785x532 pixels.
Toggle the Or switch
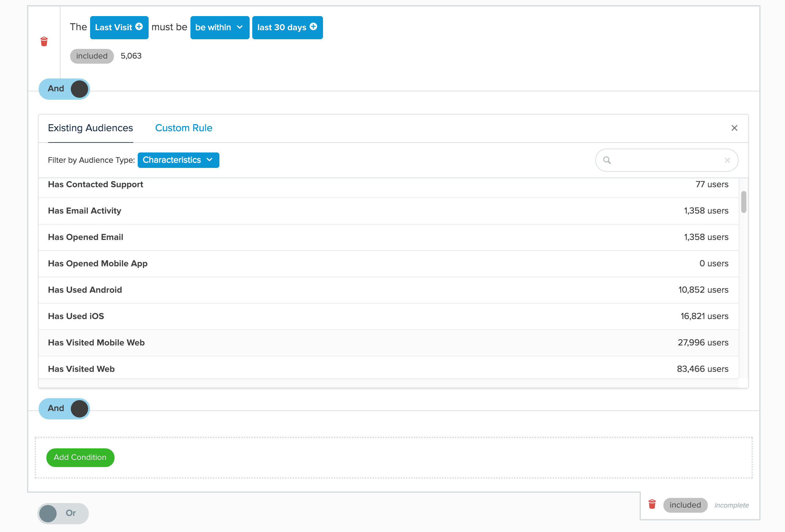point(63,513)
